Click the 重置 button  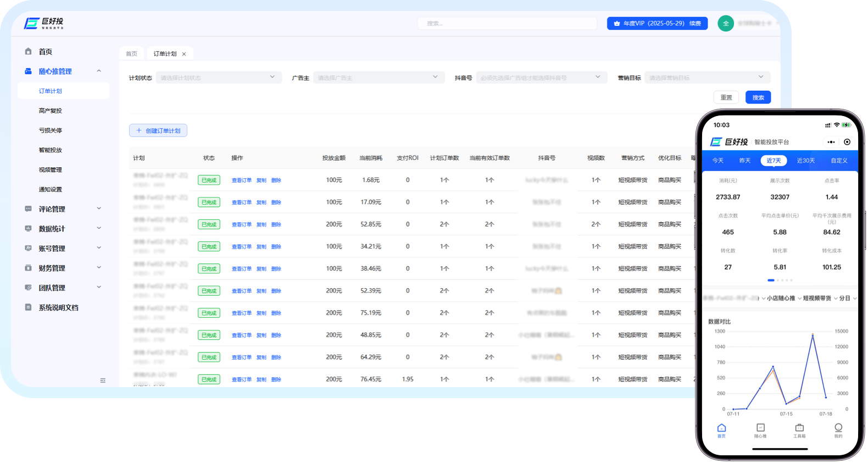pos(726,97)
